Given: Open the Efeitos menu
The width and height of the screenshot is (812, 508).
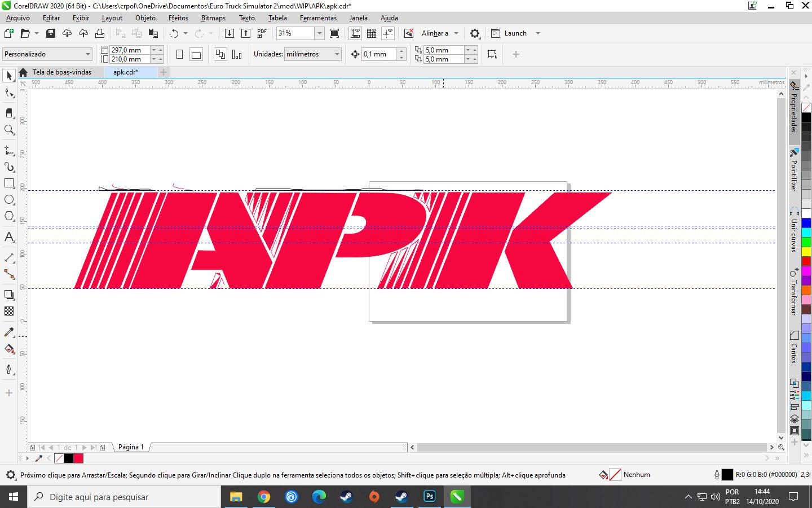Looking at the screenshot, I should [x=178, y=17].
